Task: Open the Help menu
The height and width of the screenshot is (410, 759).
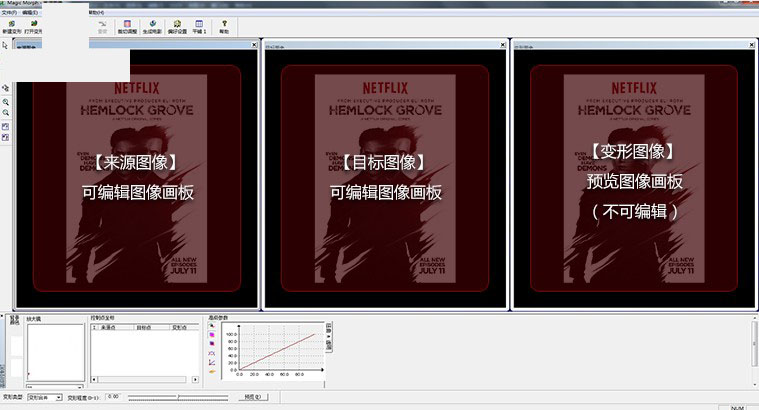Action: click(96, 12)
